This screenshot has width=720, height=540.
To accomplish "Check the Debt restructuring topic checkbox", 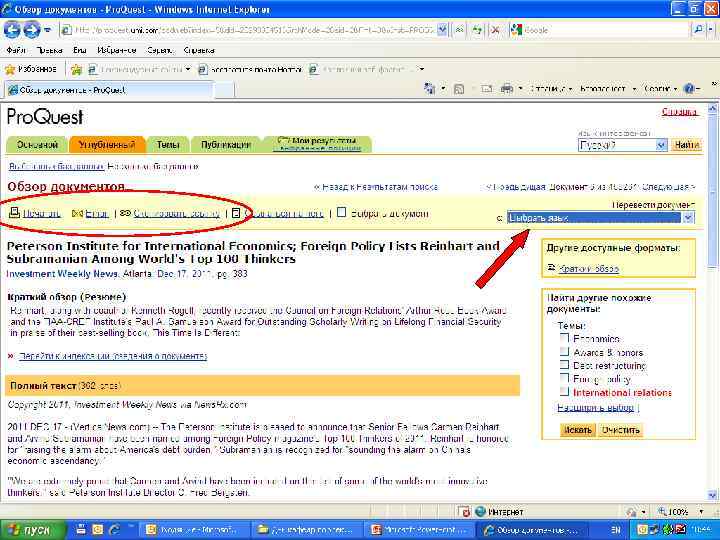I will pyautogui.click(x=564, y=365).
